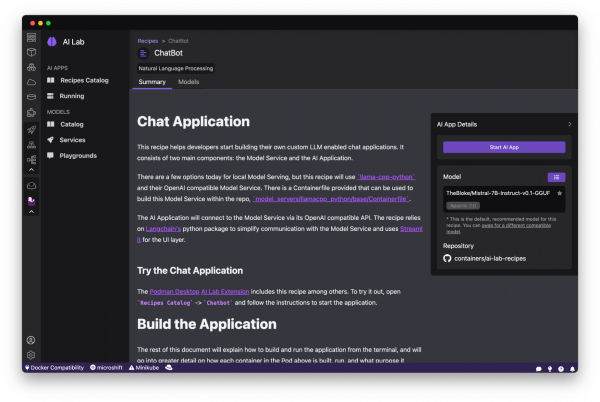Open Extensions from the puzzle-piece icon
600x402 pixels.
pyautogui.click(x=31, y=112)
